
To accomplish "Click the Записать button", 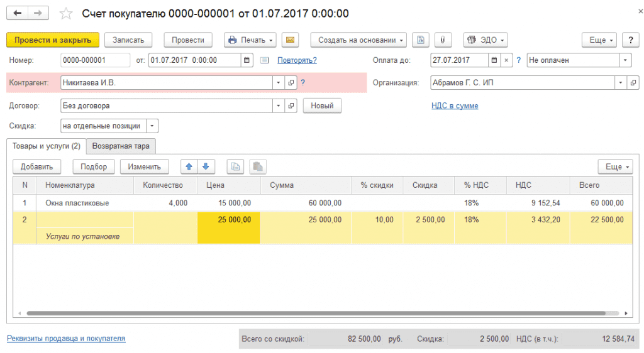I will tap(128, 40).
